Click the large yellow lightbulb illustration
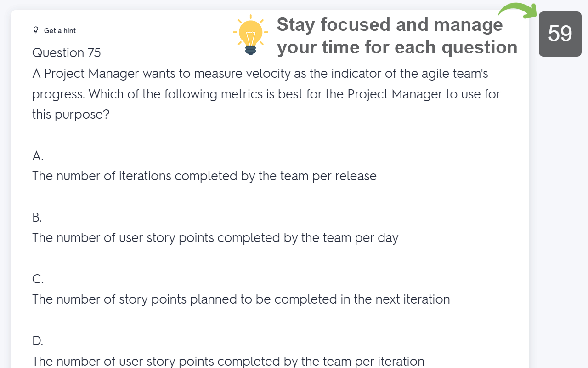Screen dimensions: 588x368 point(250,35)
